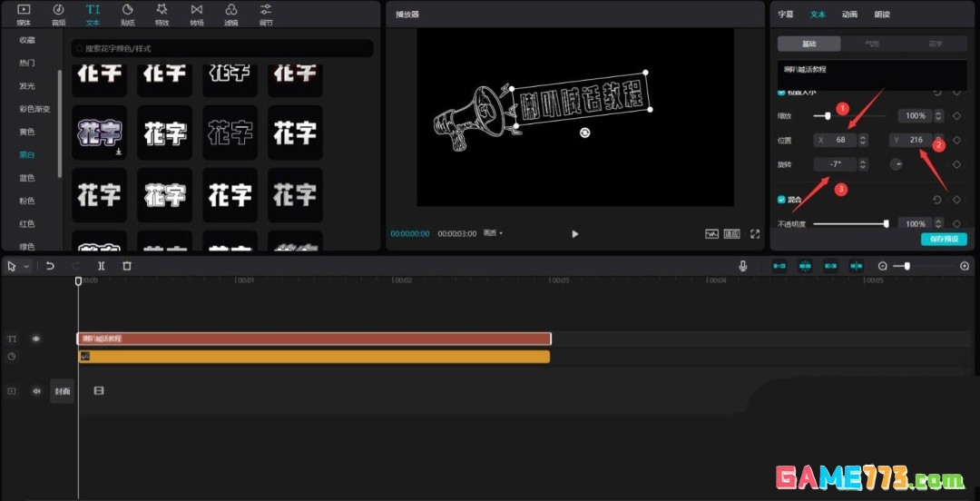Click the main track lock icon
This screenshot has height=501, width=980.
point(11,391)
